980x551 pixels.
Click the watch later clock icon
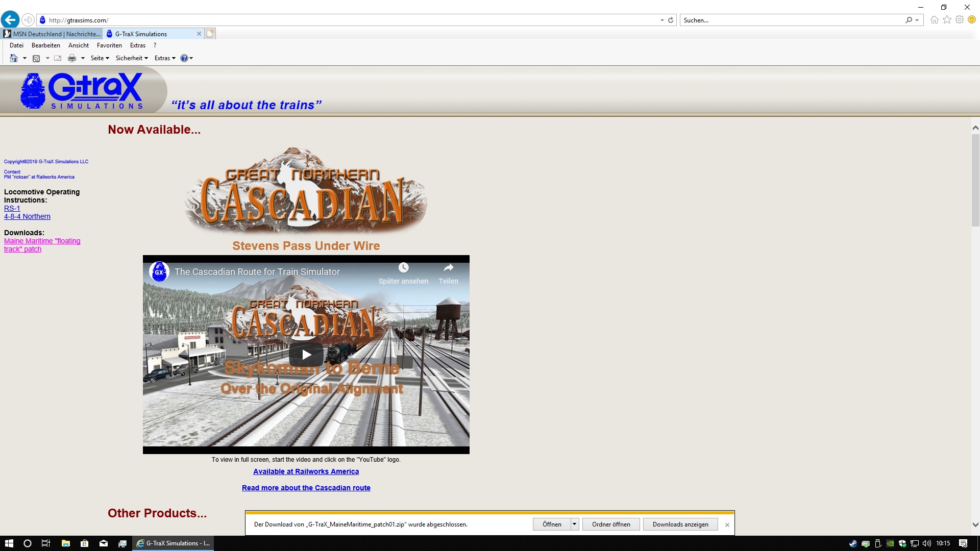pyautogui.click(x=403, y=268)
